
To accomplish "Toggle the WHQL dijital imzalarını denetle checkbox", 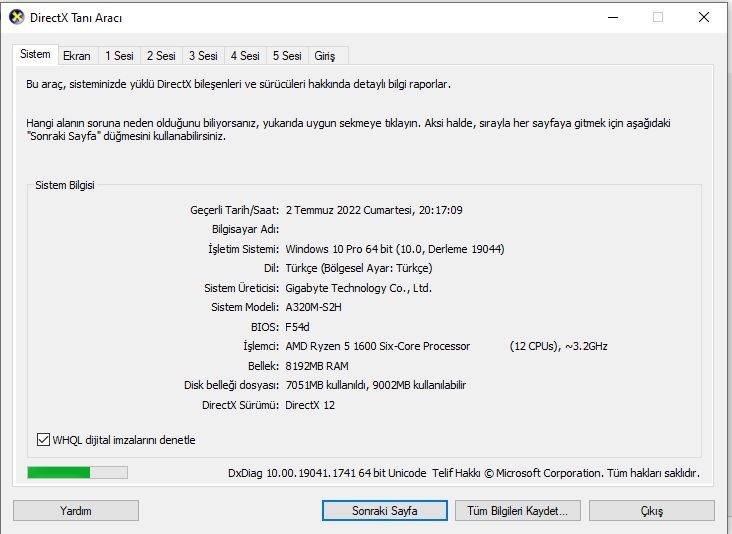I will pos(43,440).
